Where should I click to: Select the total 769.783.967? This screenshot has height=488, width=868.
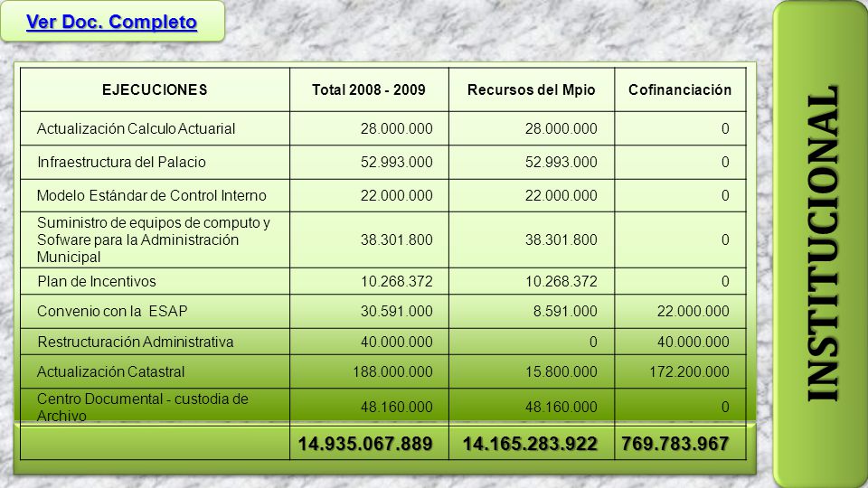point(675,444)
